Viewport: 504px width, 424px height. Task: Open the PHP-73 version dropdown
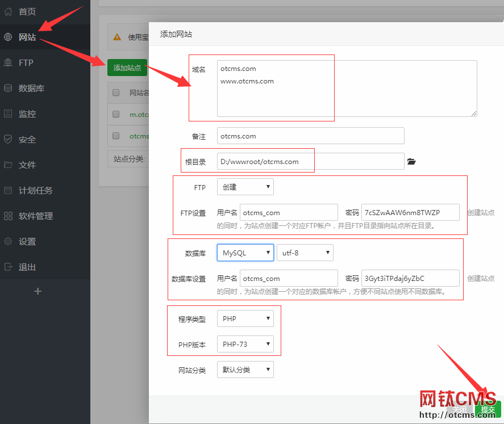[x=245, y=344]
